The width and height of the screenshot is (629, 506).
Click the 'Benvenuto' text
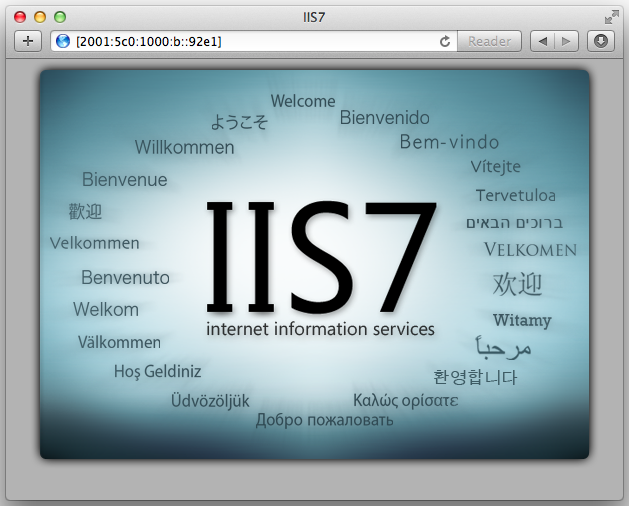(x=125, y=278)
